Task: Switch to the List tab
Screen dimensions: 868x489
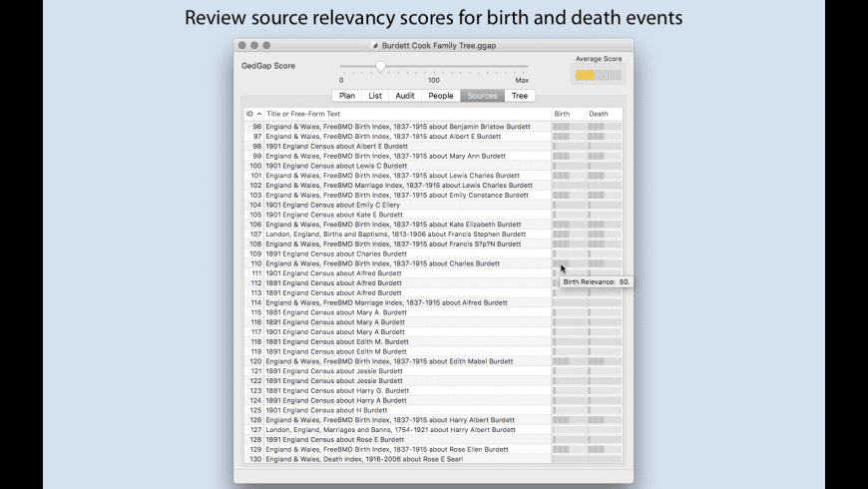Action: [x=375, y=96]
